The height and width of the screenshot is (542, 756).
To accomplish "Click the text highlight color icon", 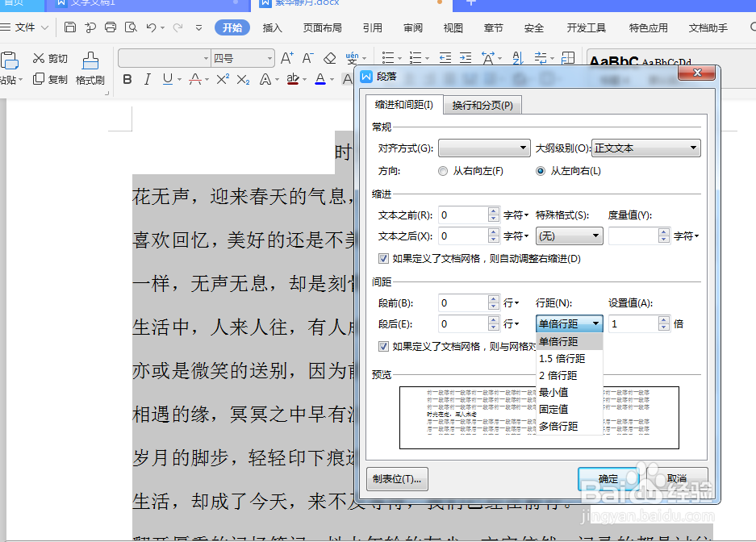I will pyautogui.click(x=293, y=79).
